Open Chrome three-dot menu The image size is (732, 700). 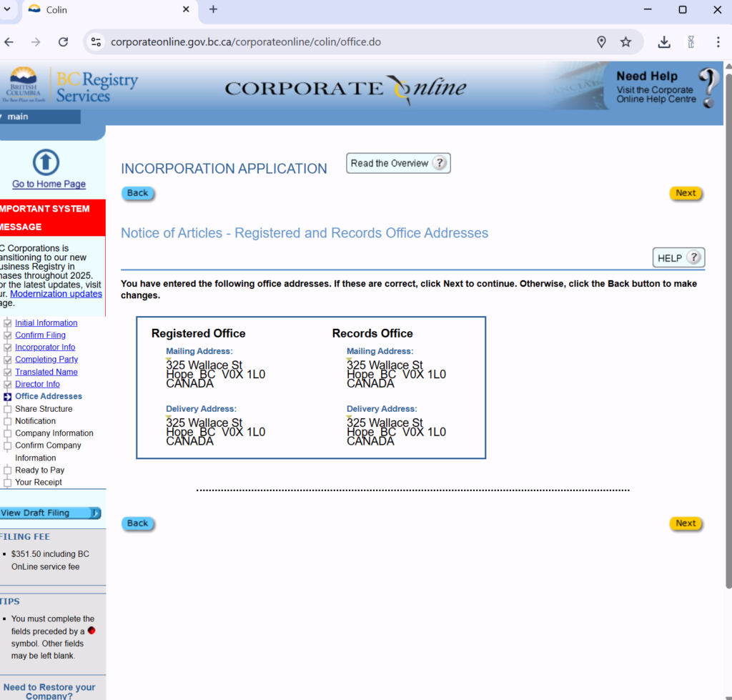click(718, 42)
